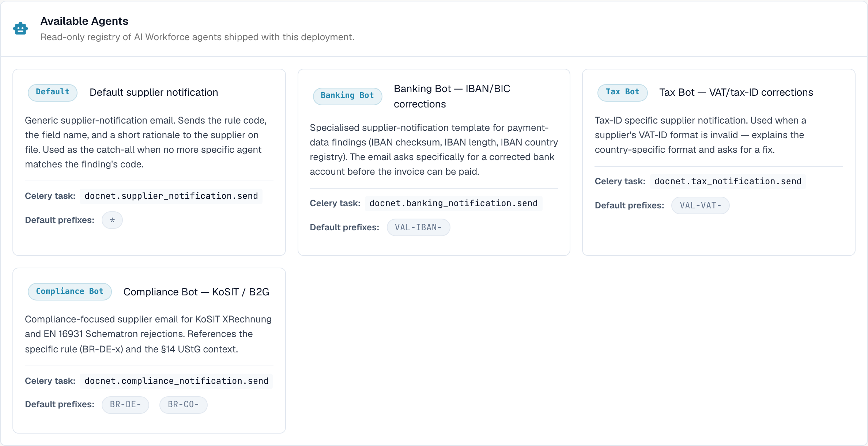Click the VAL-IBAN- prefix chip
This screenshot has width=868, height=446.
[x=418, y=227]
